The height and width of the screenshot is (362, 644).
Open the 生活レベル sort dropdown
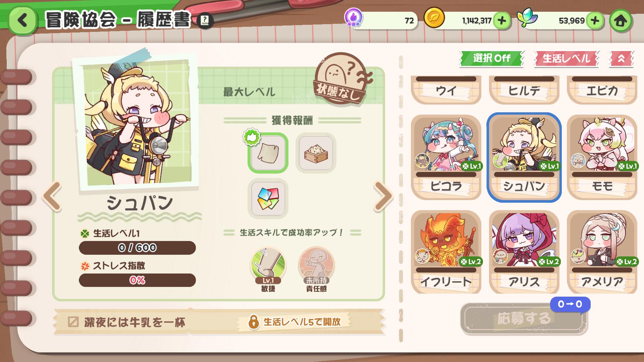click(566, 59)
